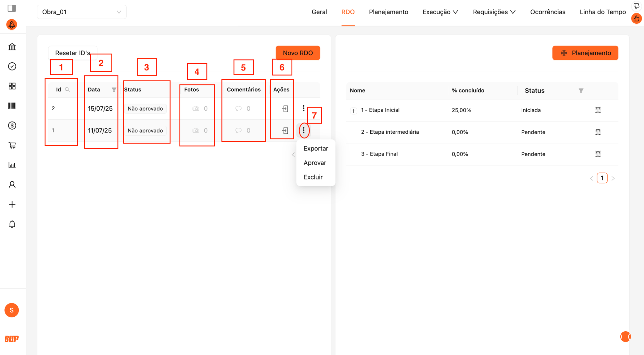The width and height of the screenshot is (644, 355).
Task: Open the Data column filter icon
Action: coord(114,89)
